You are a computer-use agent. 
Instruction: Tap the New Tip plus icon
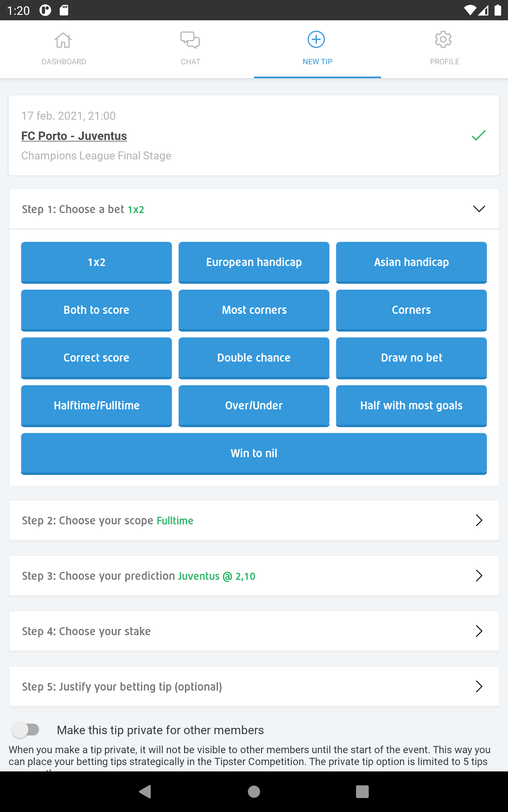(x=316, y=40)
